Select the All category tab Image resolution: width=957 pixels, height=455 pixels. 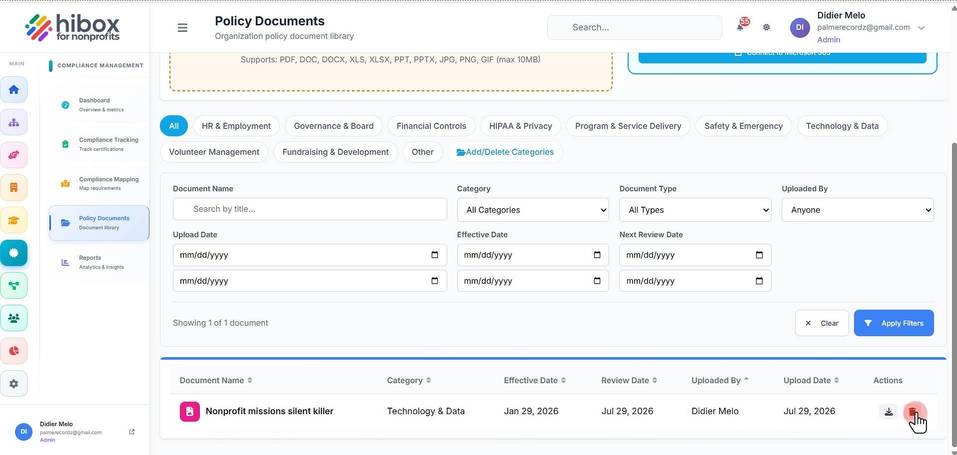tap(174, 126)
